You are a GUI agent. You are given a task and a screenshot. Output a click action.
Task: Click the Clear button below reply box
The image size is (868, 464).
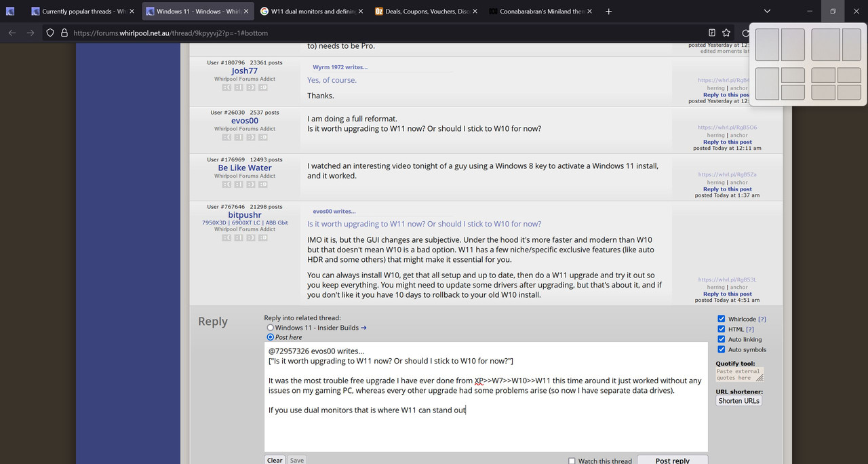(275, 460)
